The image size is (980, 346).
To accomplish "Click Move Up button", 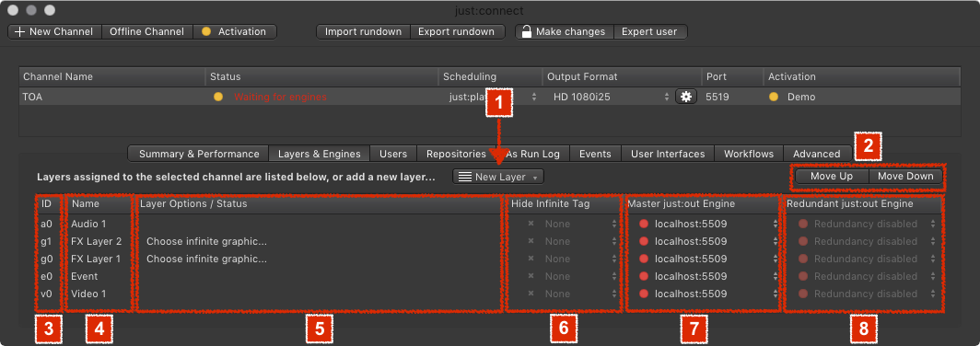I will [831, 176].
